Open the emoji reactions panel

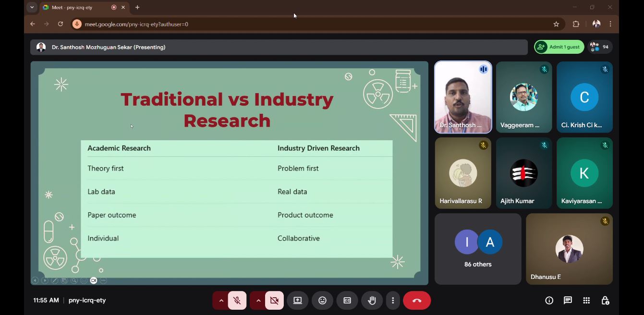coord(322,301)
